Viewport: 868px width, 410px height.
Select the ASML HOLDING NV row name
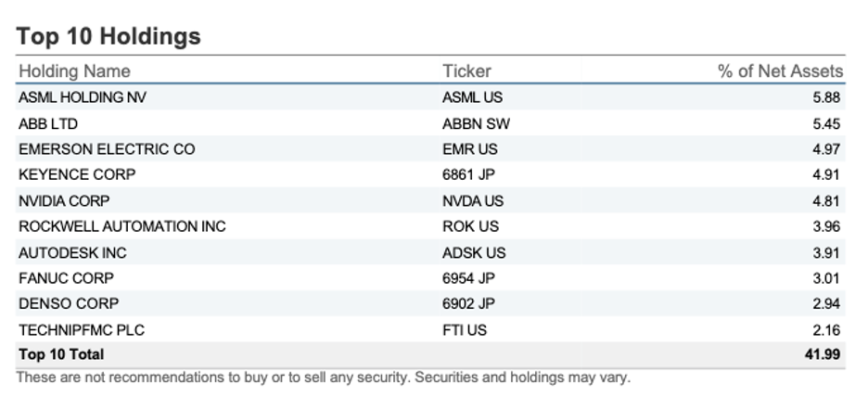83,97
